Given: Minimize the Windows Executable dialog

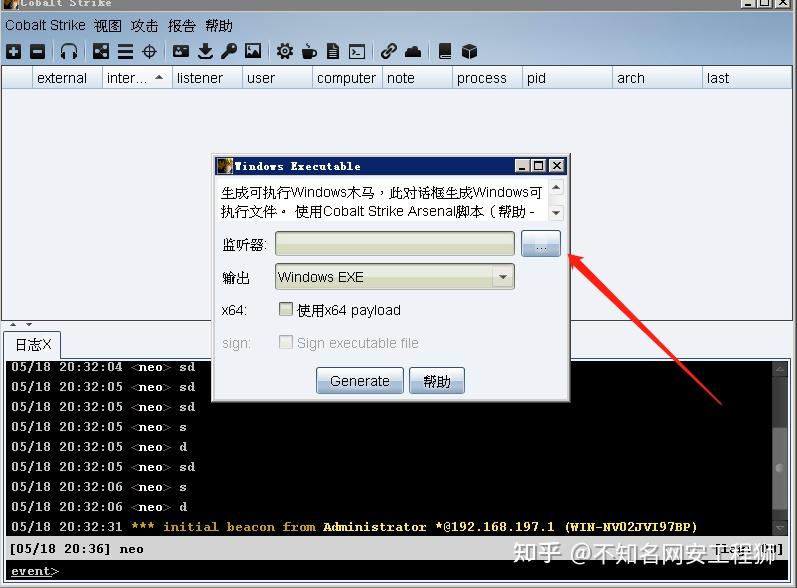Looking at the screenshot, I should click(522, 166).
